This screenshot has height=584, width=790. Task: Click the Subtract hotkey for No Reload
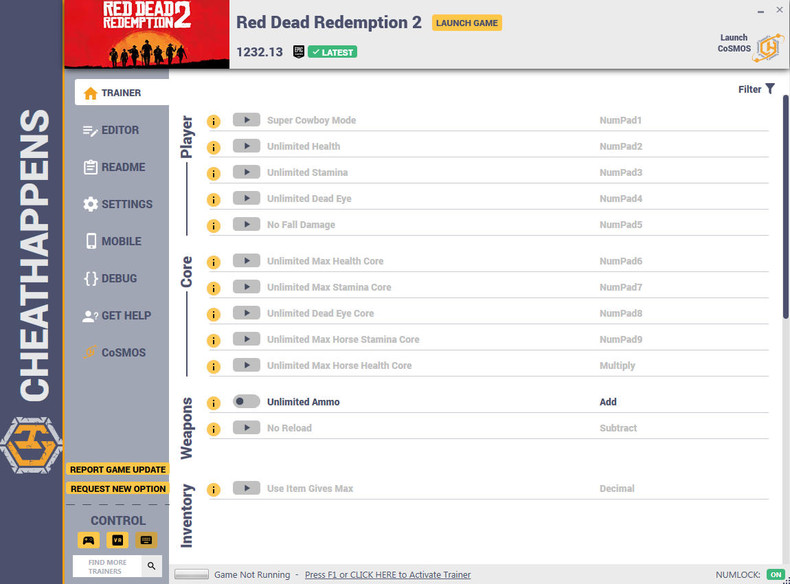tap(618, 428)
